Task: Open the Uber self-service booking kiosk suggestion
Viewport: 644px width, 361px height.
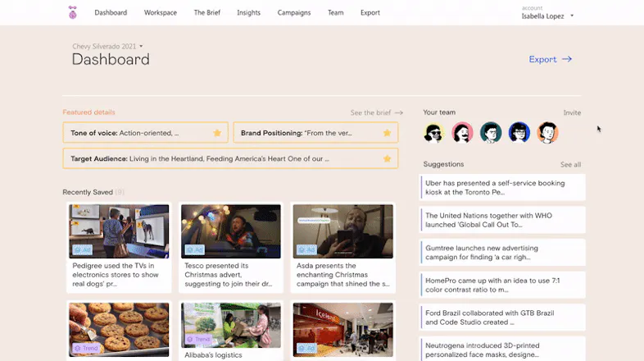Action: click(502, 188)
